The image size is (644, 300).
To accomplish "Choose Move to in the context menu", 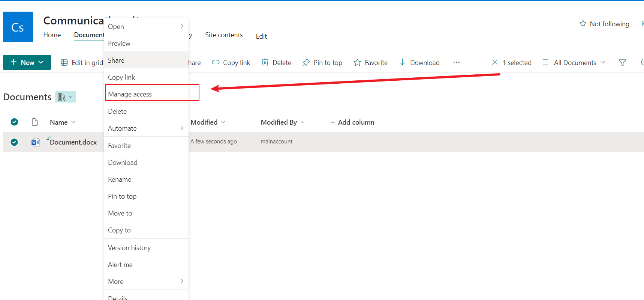I will [146, 213].
